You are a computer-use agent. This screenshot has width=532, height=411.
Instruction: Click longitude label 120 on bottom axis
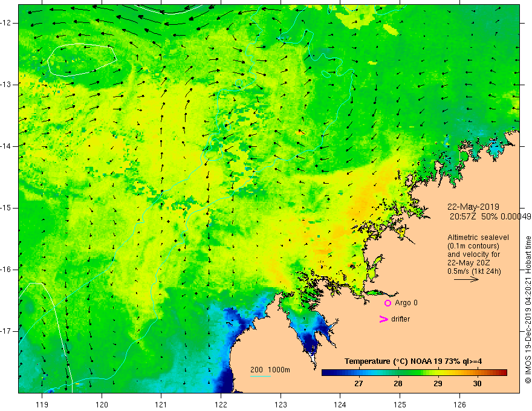(x=102, y=404)
